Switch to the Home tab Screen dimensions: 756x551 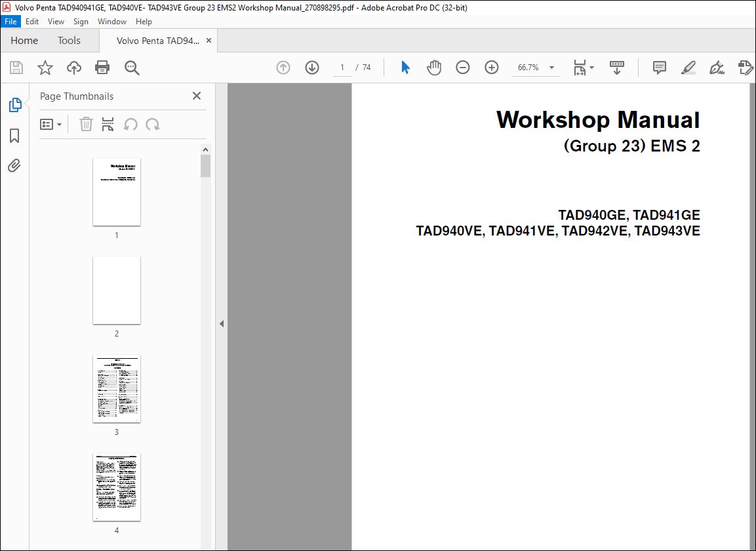tap(24, 41)
